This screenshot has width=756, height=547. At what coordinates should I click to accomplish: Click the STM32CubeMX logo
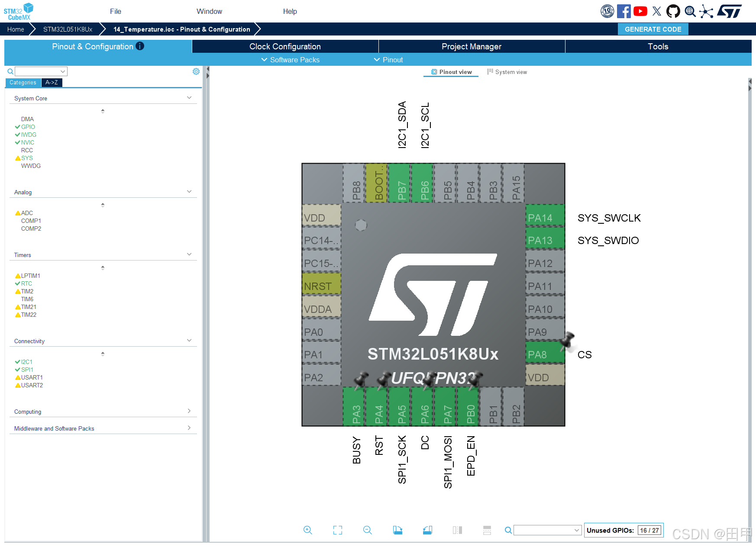coord(19,11)
